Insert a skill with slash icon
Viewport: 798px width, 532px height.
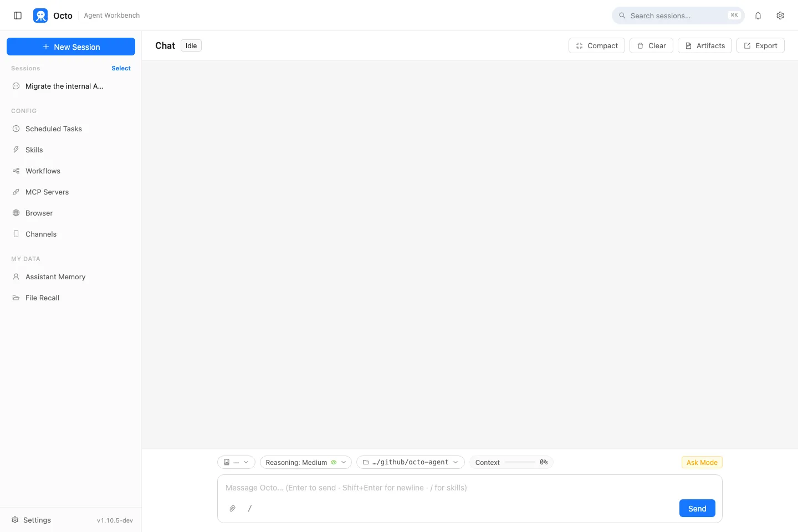pyautogui.click(x=250, y=508)
